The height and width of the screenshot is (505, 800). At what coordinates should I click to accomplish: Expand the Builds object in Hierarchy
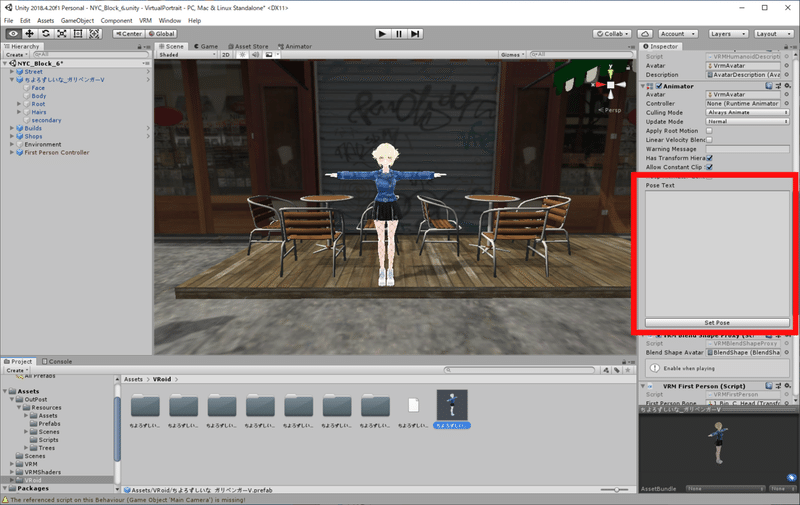(x=12, y=128)
